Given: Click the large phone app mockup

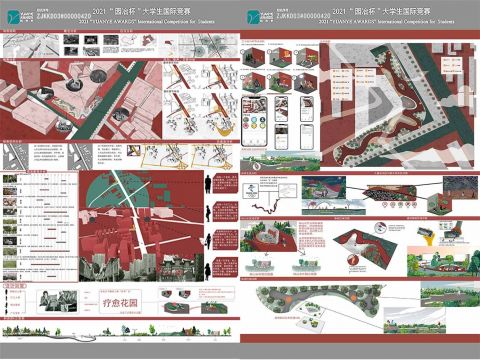Looking at the screenshot, I should [x=254, y=121].
